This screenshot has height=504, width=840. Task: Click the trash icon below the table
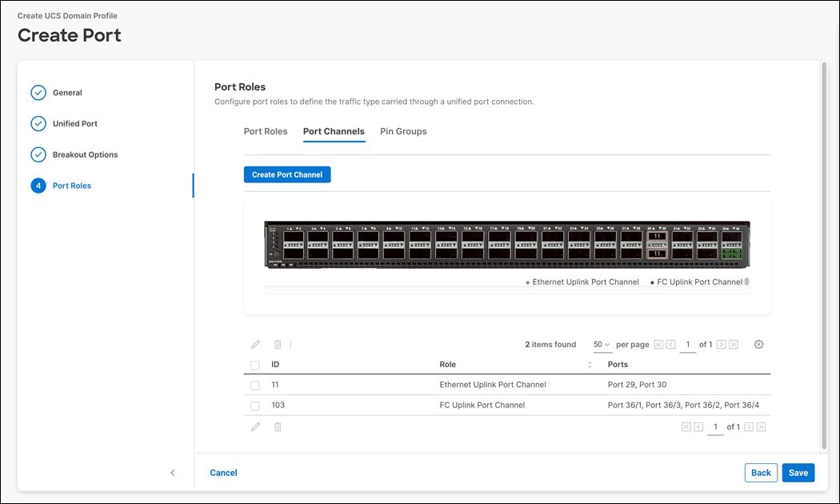(x=277, y=426)
